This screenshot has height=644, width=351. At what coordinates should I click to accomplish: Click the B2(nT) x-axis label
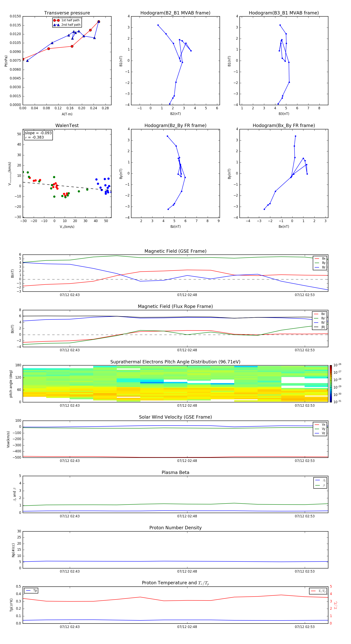pos(175,114)
